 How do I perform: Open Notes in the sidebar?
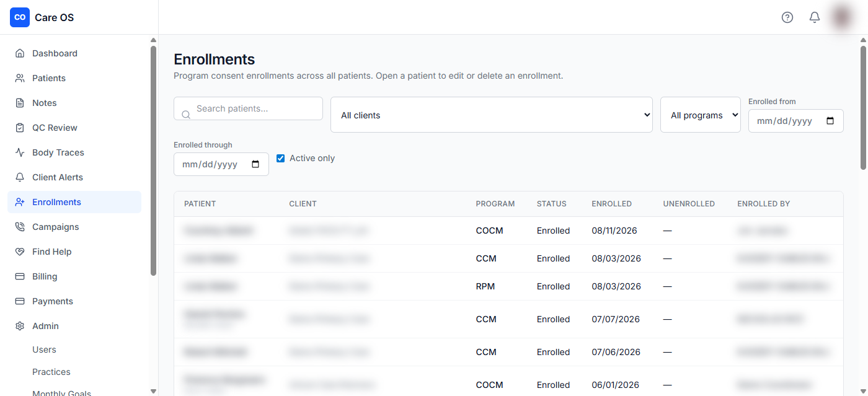pos(74,103)
